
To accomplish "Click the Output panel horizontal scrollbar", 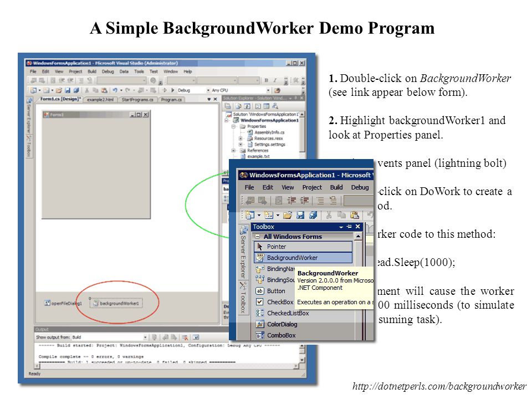I will coord(167,366).
